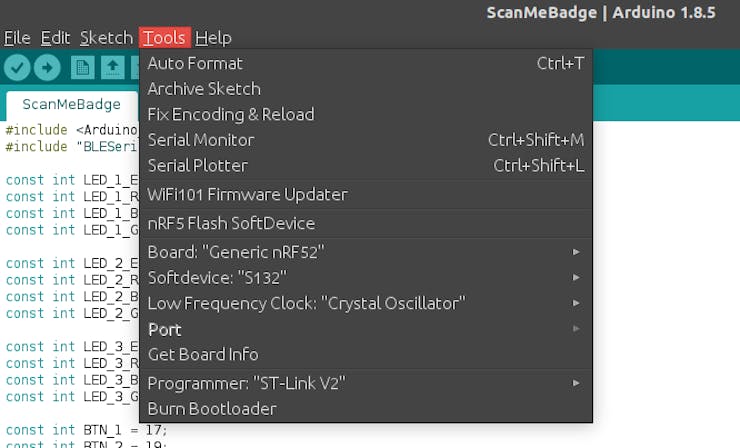
Task: Click the New sketch page icon
Action: pyautogui.click(x=83, y=68)
